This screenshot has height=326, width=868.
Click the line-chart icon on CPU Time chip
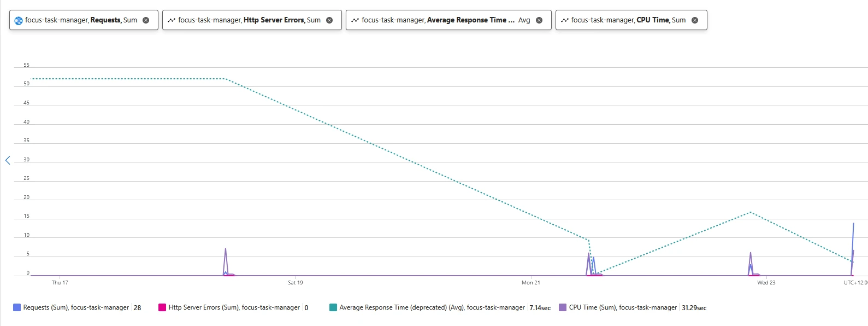565,20
